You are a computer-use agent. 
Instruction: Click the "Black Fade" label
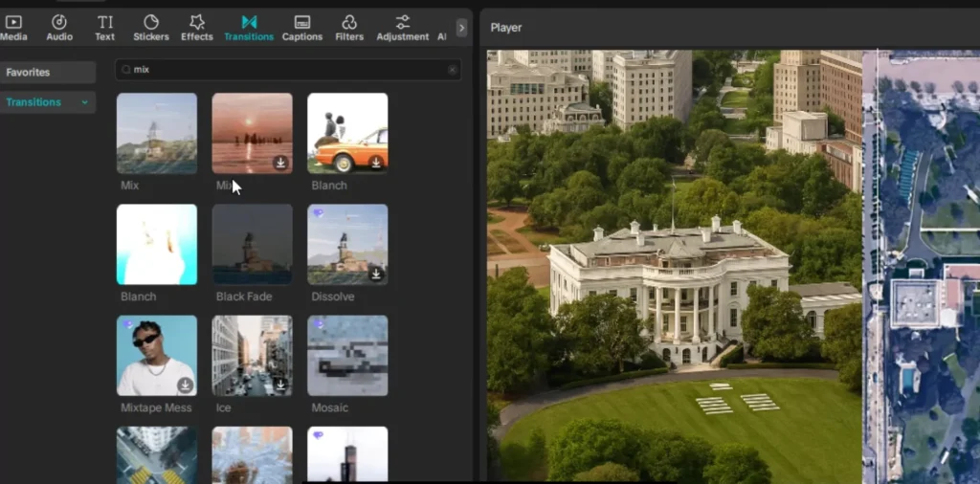click(x=244, y=297)
